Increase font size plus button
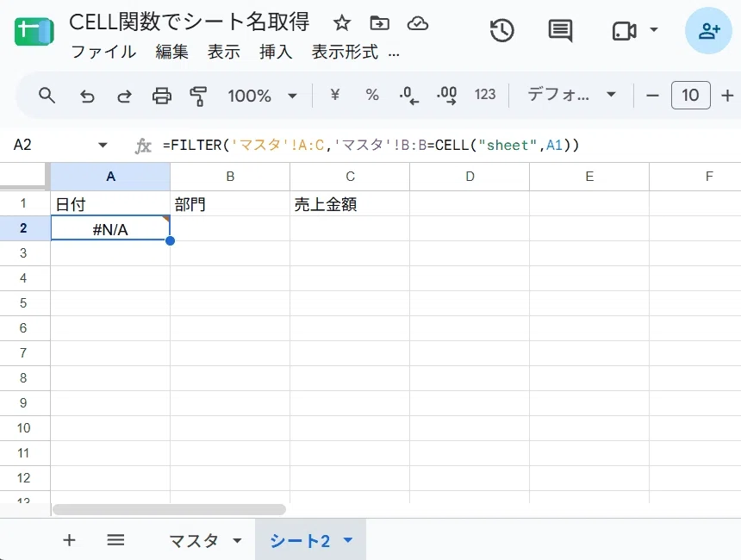 point(727,96)
